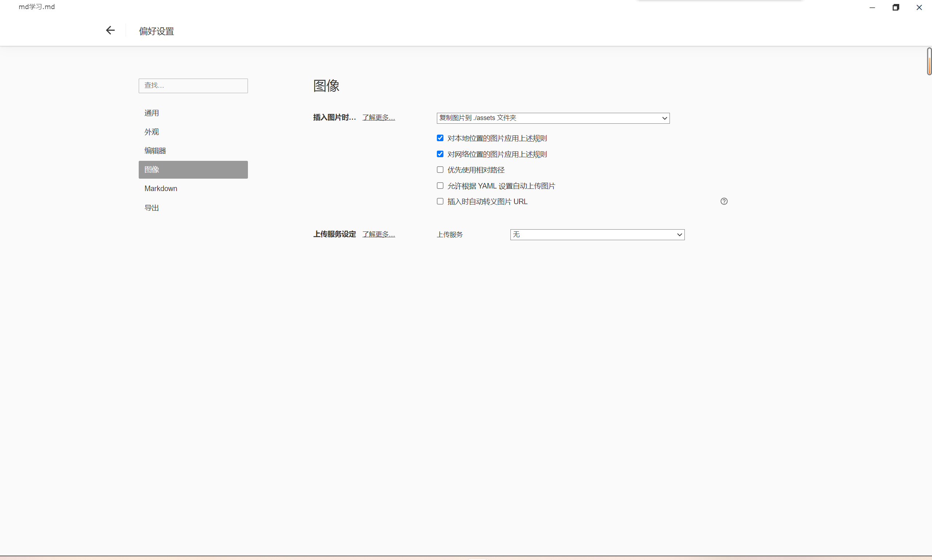932x560 pixels.
Task: Switch to 外观 settings section
Action: [152, 132]
